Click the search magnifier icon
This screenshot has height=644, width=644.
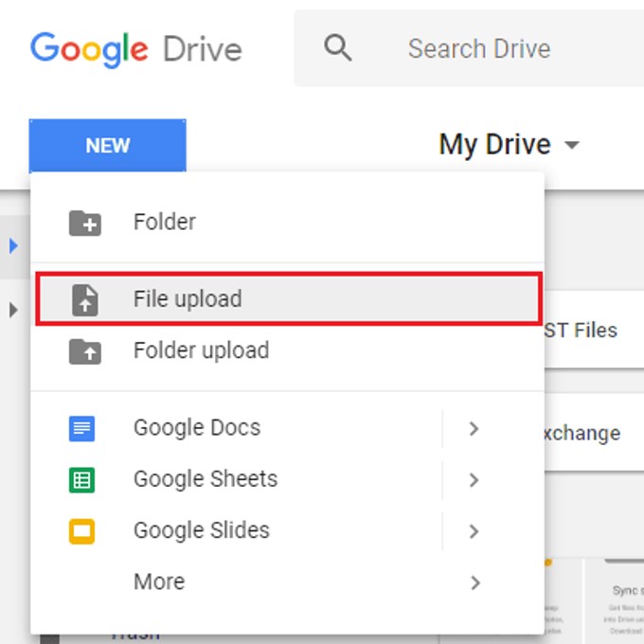coord(337,48)
